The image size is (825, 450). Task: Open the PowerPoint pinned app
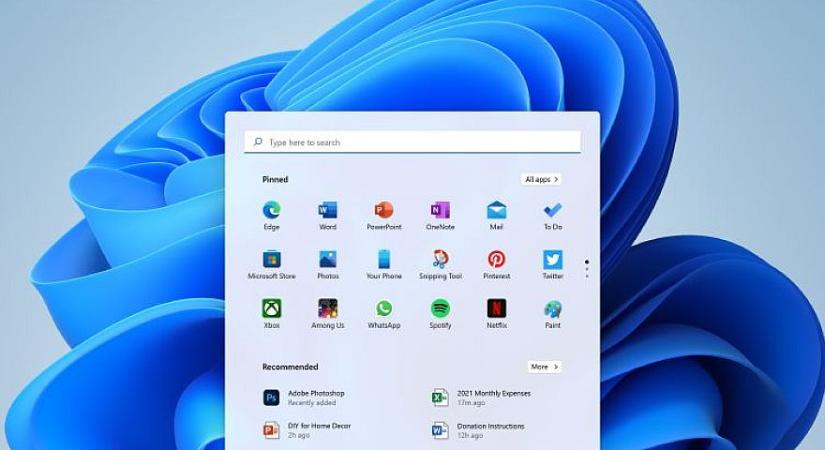click(x=384, y=211)
